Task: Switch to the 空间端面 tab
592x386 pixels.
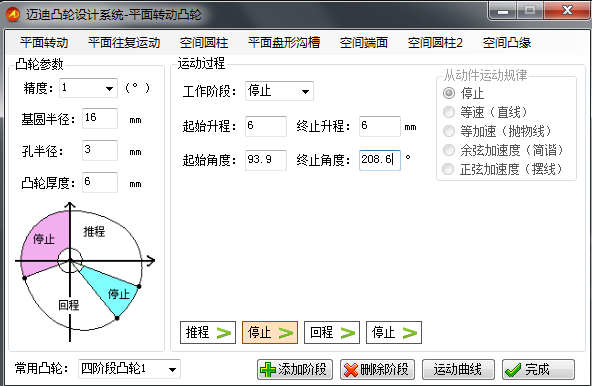Action: 364,42
